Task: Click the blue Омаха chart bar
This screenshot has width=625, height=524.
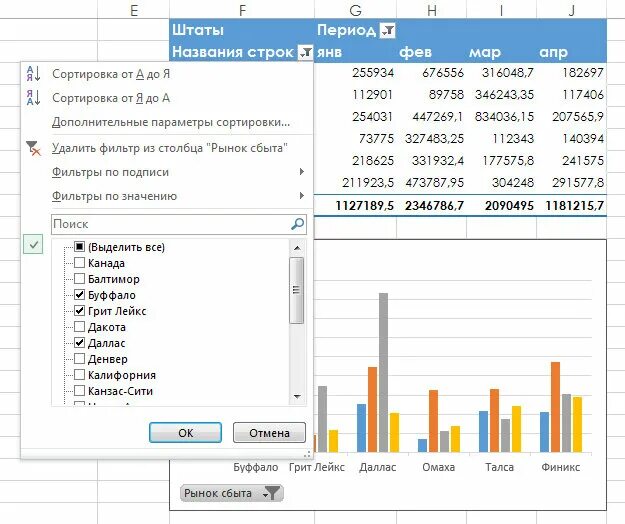Action: [x=423, y=445]
